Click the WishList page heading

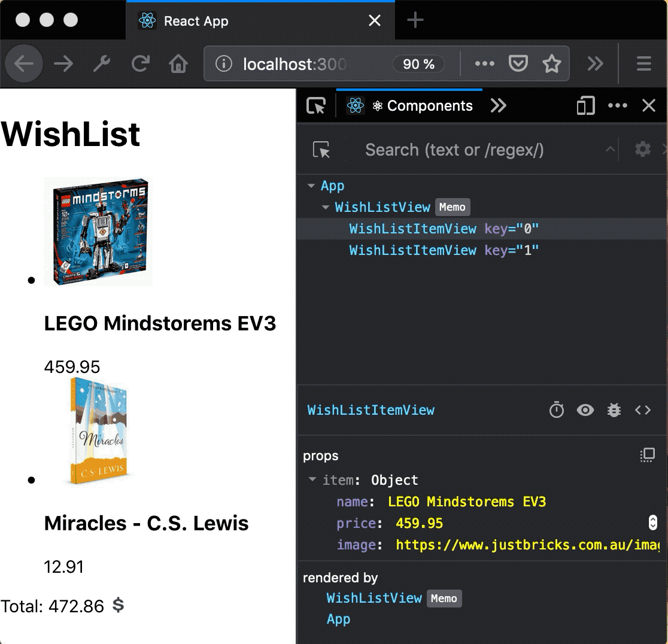(70, 134)
